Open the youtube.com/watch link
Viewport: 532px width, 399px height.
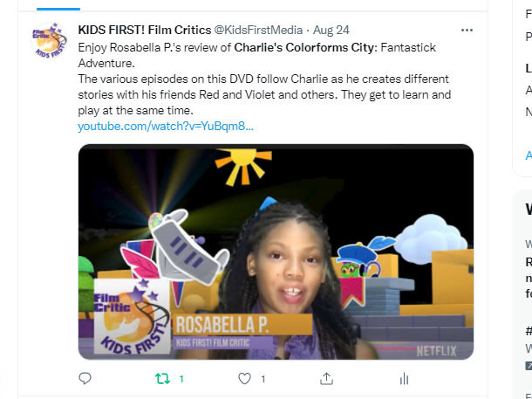click(166, 127)
